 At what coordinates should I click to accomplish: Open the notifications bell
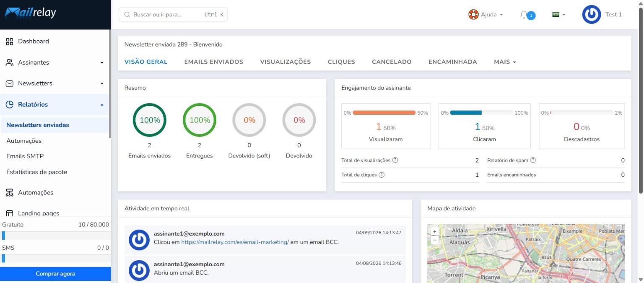point(524,15)
